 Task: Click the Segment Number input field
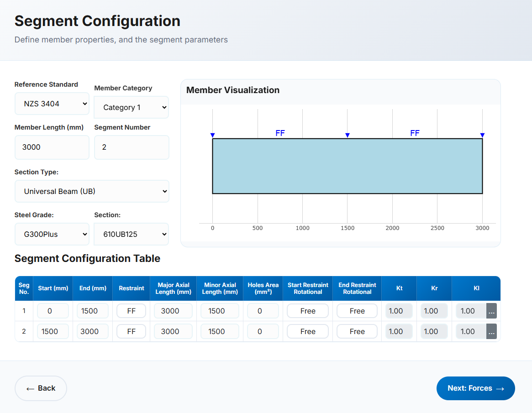[x=131, y=147]
